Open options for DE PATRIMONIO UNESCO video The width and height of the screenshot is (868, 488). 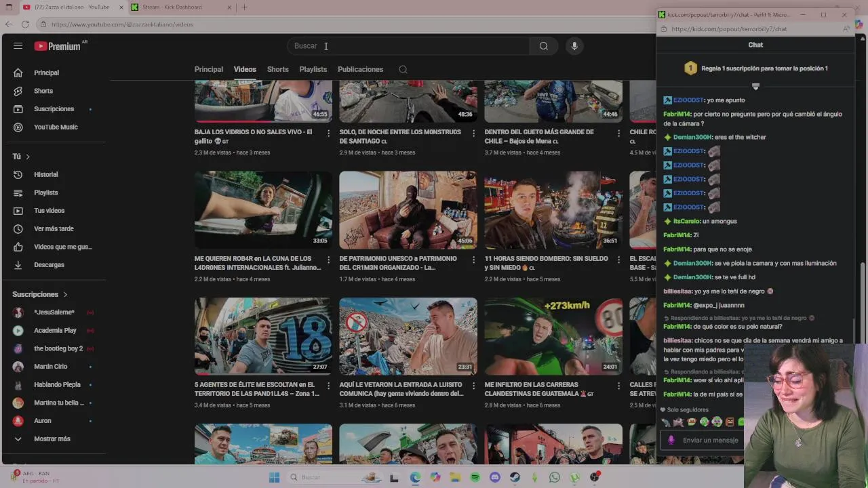tap(473, 260)
